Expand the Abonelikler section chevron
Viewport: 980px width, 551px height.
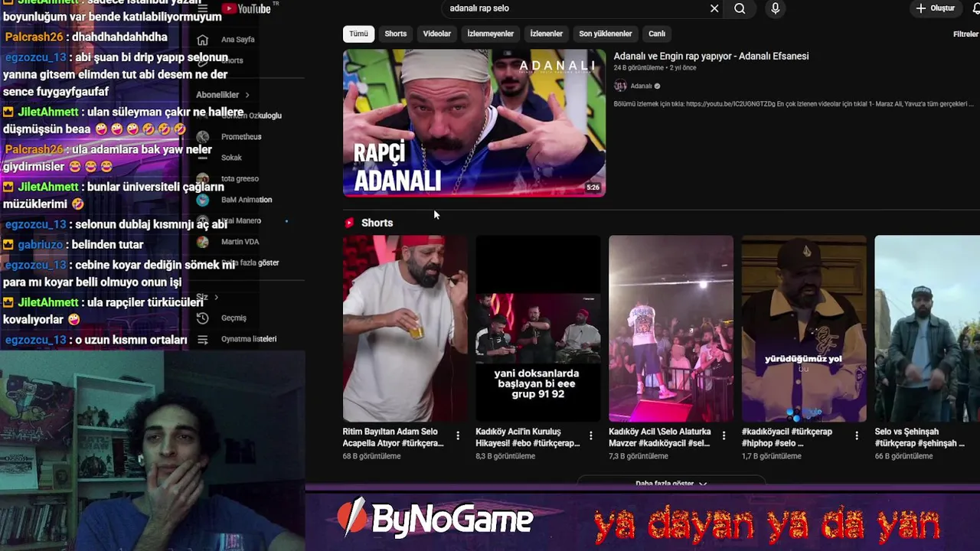247,95
